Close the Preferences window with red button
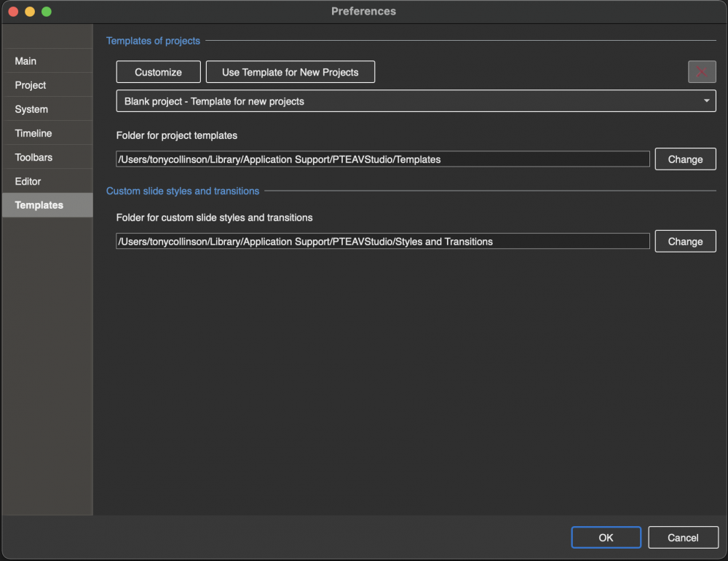This screenshot has width=728, height=561. click(x=13, y=12)
